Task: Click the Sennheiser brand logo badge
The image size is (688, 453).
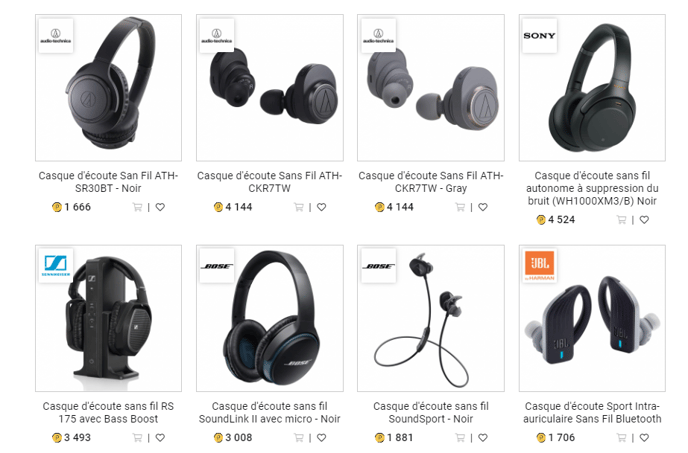Action: coord(56,266)
